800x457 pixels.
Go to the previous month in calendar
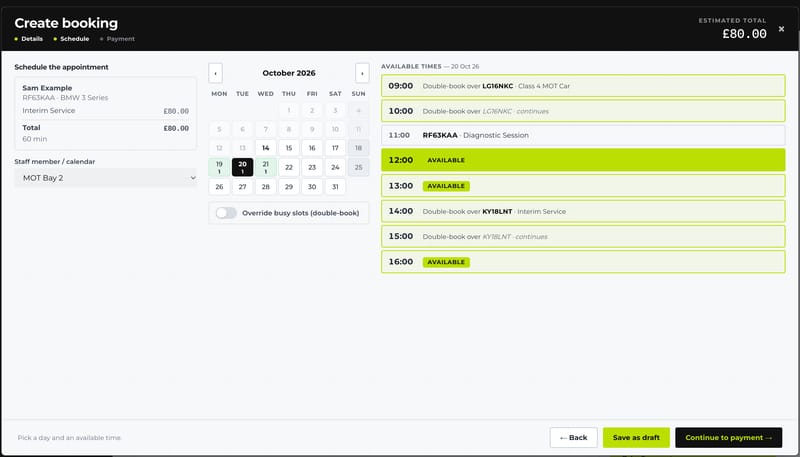pos(215,73)
